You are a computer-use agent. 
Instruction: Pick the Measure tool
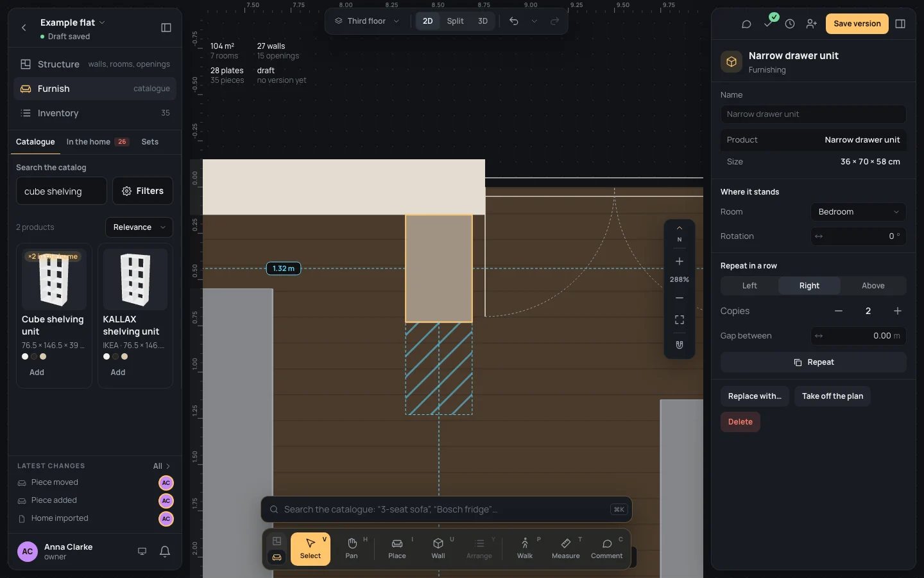566,548
